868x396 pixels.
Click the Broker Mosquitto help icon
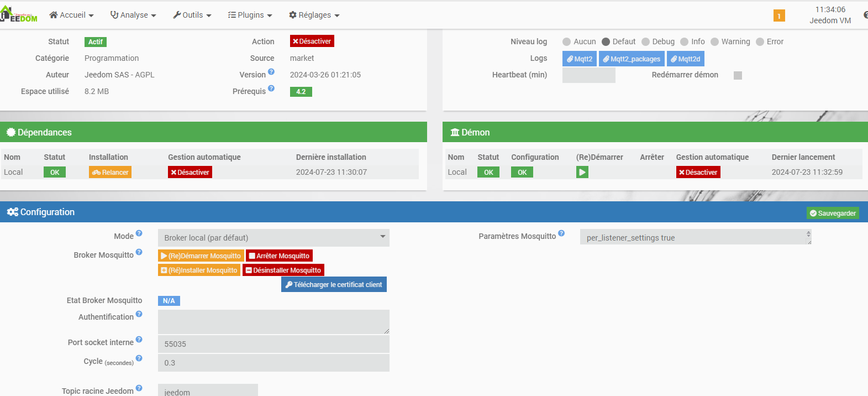139,252
